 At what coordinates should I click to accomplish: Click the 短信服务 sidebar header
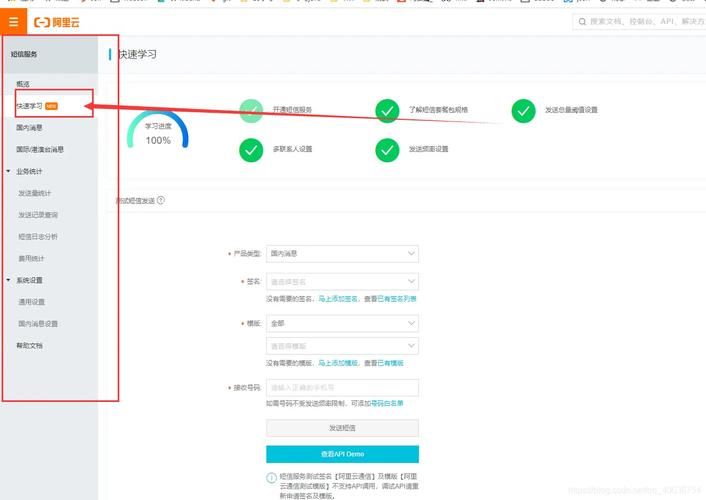(x=24, y=54)
